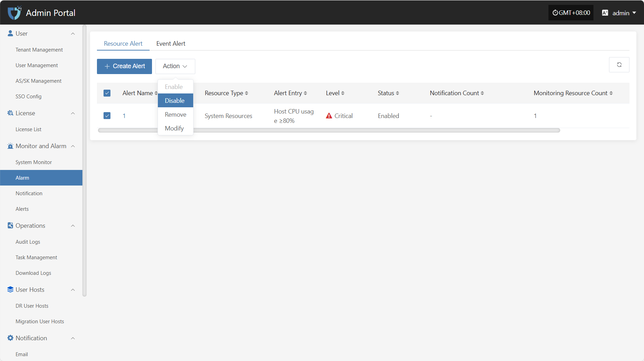The image size is (644, 361).
Task: Collapse the User Hosts section chevron
Action: (x=73, y=290)
